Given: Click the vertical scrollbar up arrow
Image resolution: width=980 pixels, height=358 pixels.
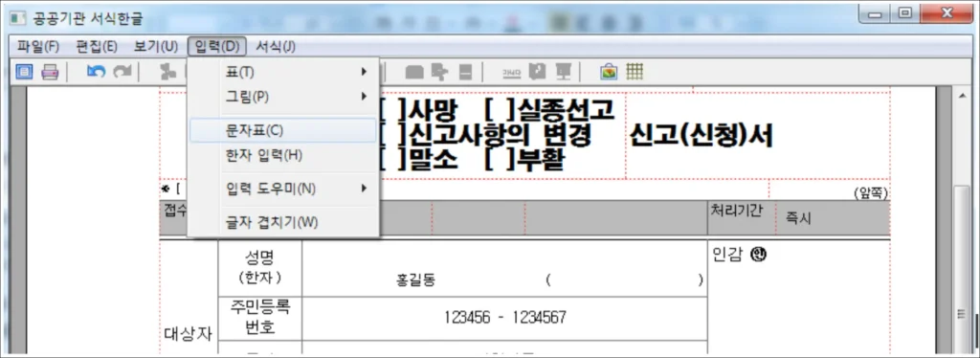Looking at the screenshot, I should (x=963, y=97).
